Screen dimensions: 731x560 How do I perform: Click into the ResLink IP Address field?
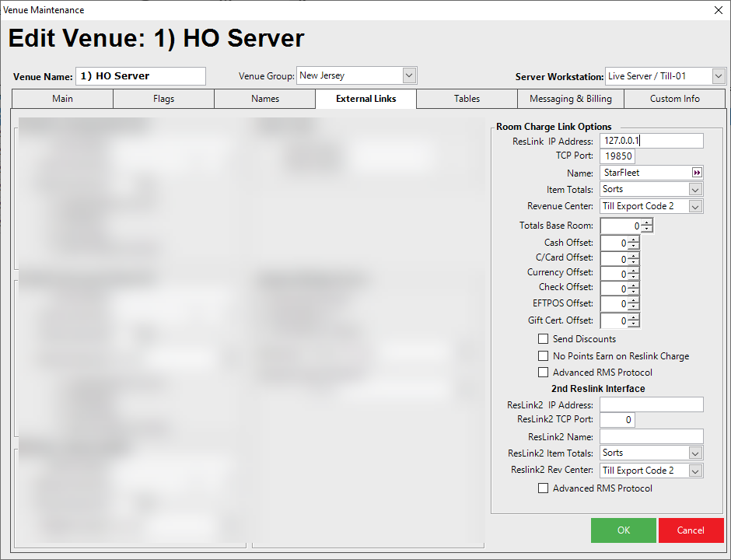coord(651,141)
